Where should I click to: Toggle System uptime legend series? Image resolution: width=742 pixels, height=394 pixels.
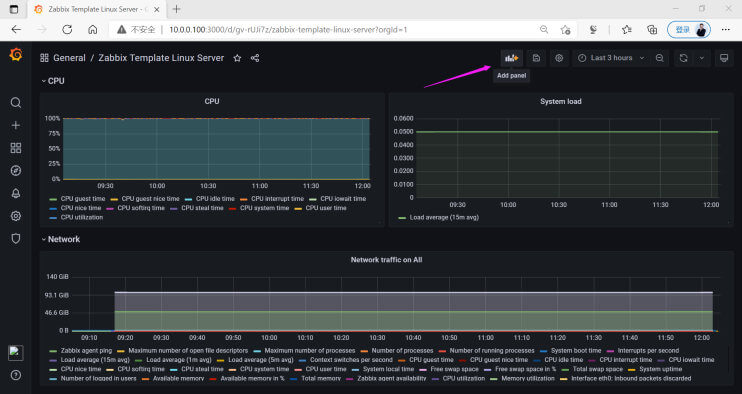pyautogui.click(x=661, y=369)
